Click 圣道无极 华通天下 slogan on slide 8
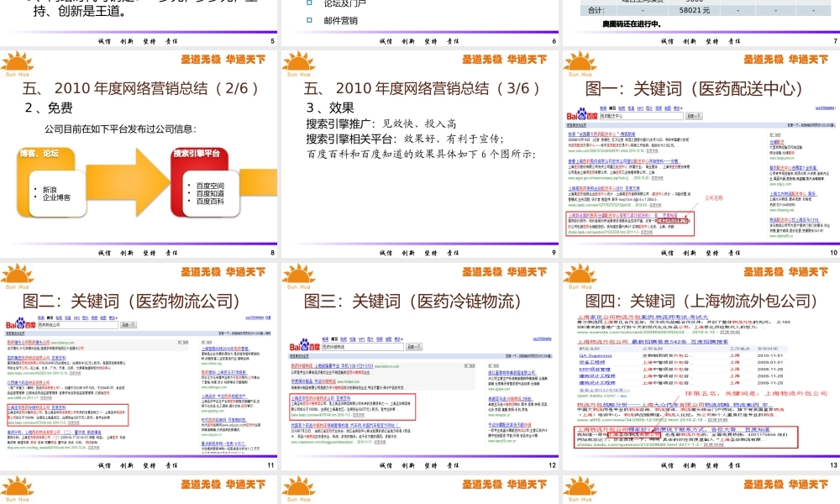The image size is (840, 504). 223,60
